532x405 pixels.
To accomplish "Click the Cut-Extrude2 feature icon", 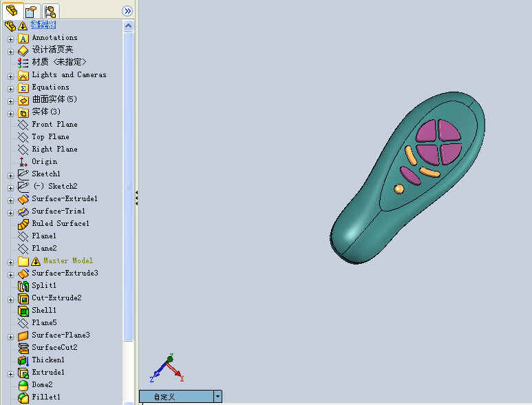I will (x=23, y=299).
